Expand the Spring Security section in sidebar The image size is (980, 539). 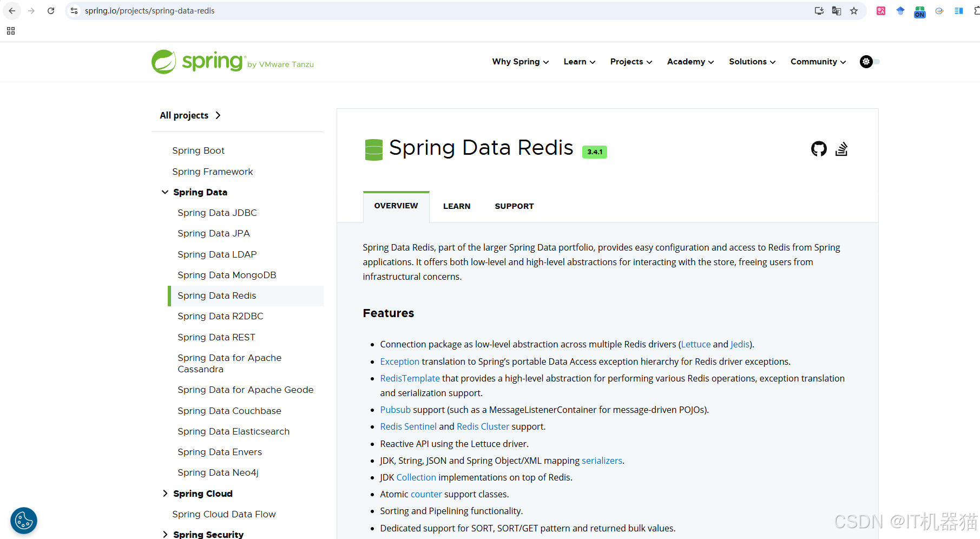[165, 534]
